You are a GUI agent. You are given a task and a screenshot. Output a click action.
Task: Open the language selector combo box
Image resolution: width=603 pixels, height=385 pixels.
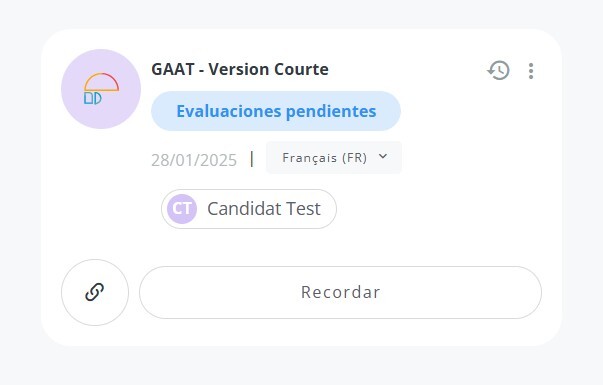[x=334, y=157]
